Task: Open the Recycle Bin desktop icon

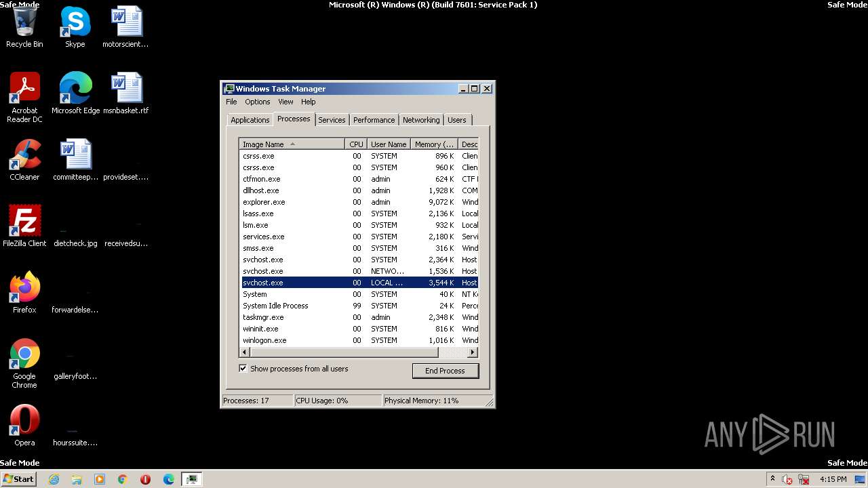Action: tap(24, 27)
